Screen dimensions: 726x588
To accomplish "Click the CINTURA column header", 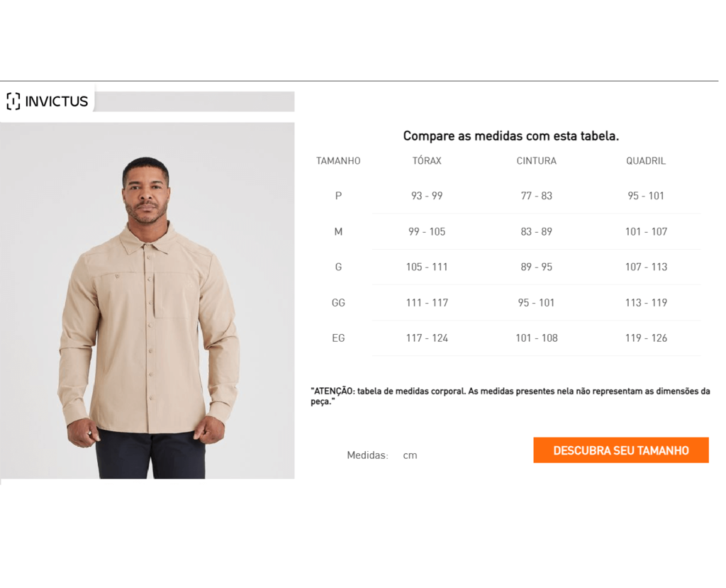I will (x=537, y=161).
